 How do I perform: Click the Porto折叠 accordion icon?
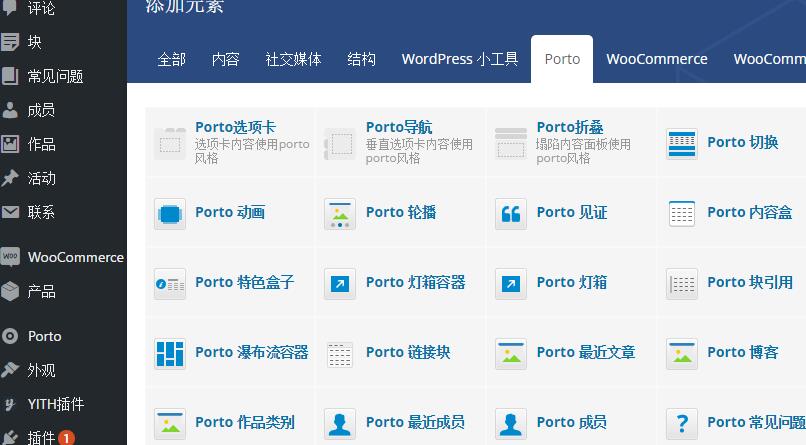(511, 143)
